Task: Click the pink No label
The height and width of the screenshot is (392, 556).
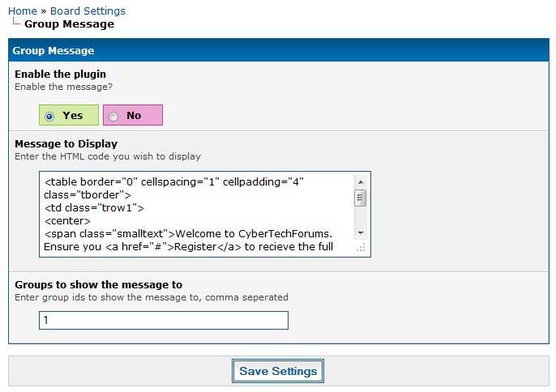Action: 135,116
